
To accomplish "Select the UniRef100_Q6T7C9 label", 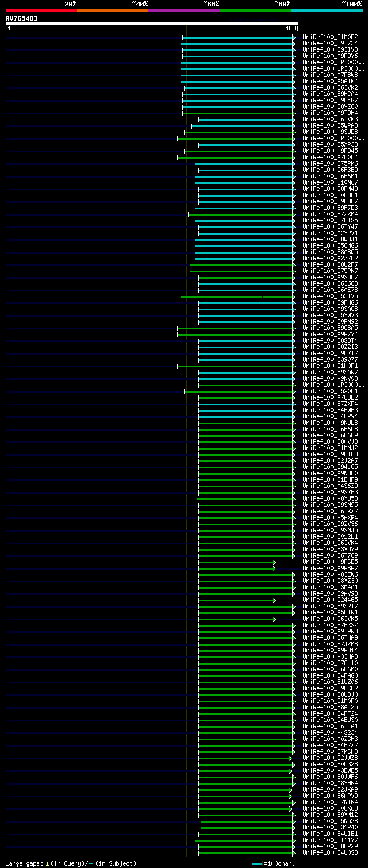I will click(330, 555).
